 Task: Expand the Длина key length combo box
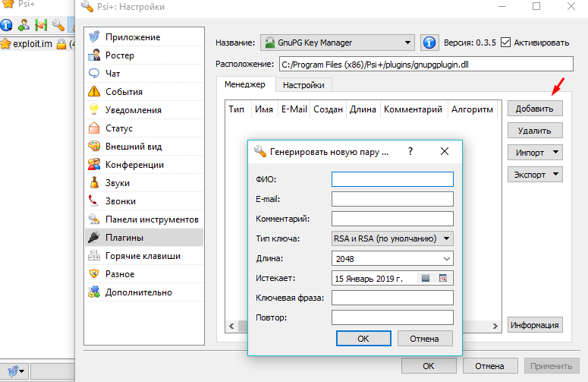point(447,258)
